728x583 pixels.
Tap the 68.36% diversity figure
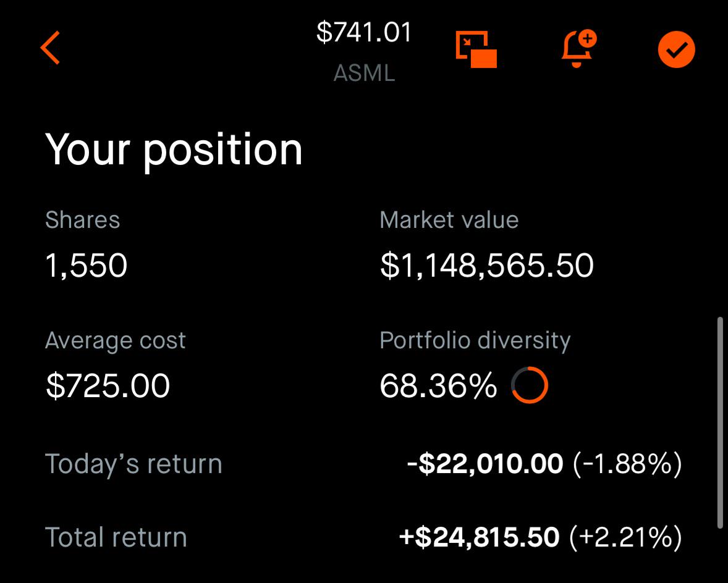(x=438, y=386)
